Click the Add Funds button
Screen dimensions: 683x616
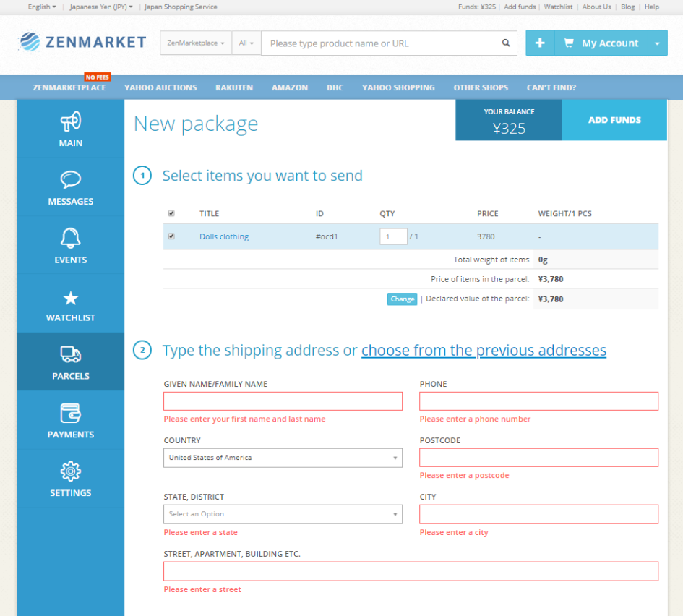614,120
